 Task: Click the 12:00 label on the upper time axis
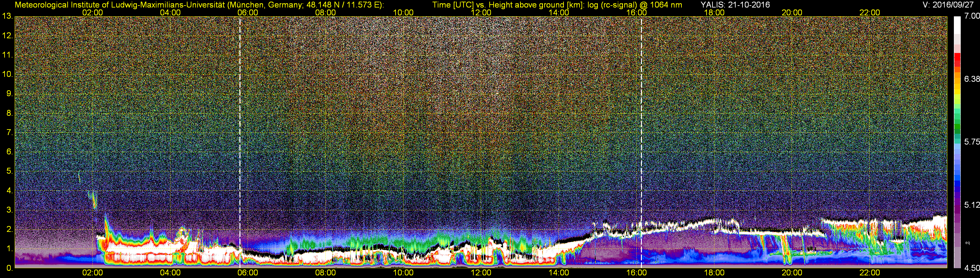coord(481,12)
